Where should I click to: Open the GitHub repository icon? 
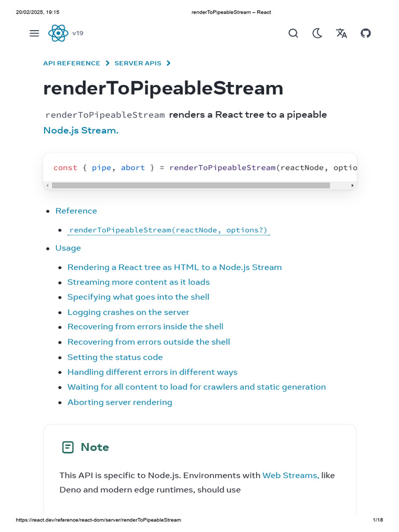366,33
